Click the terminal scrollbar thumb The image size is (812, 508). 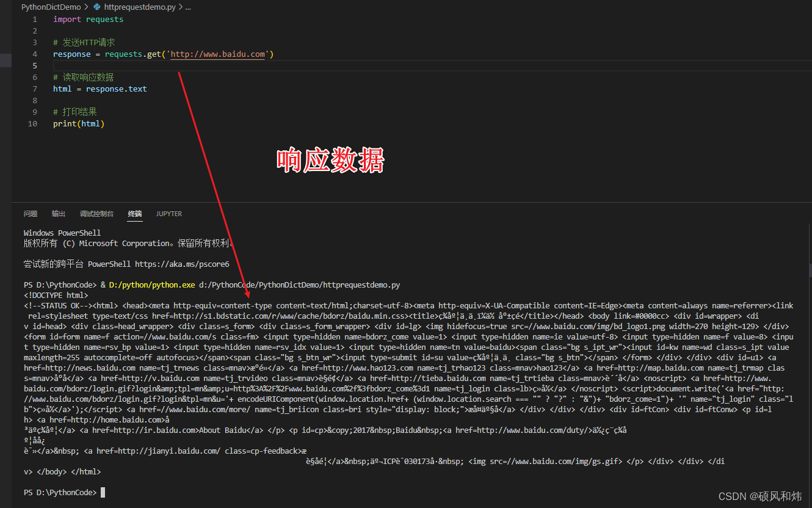pos(810,269)
